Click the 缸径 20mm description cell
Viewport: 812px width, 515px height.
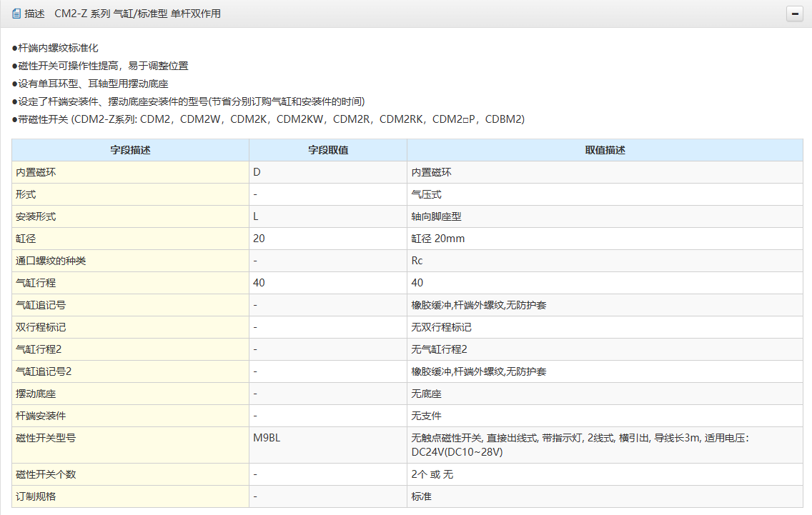(437, 239)
